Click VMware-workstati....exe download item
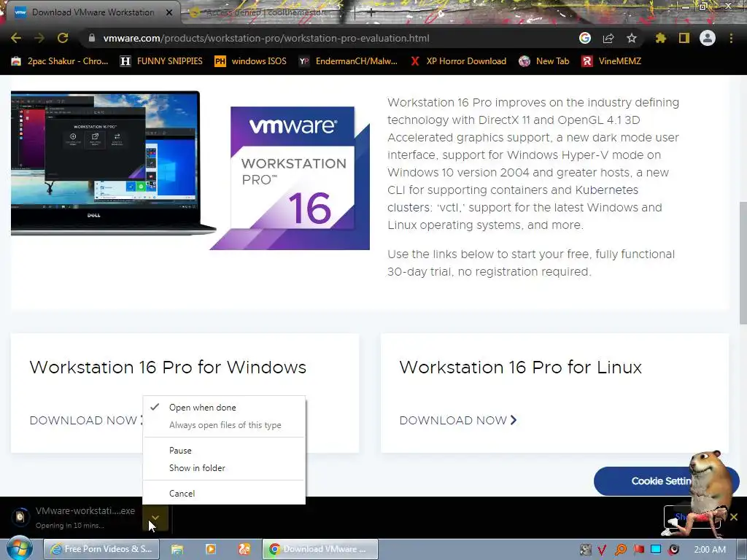The width and height of the screenshot is (747, 560). [x=76, y=518]
